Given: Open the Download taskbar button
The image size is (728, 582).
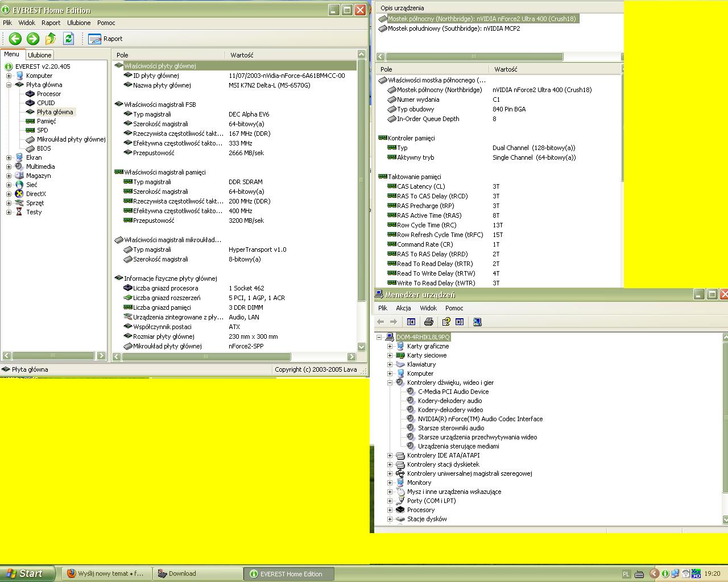Looking at the screenshot, I should pos(197,573).
